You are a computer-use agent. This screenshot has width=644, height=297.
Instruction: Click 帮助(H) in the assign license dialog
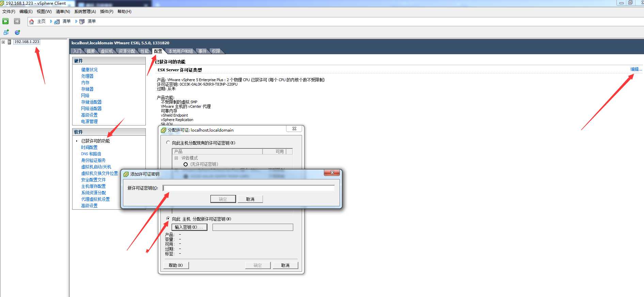(176, 265)
